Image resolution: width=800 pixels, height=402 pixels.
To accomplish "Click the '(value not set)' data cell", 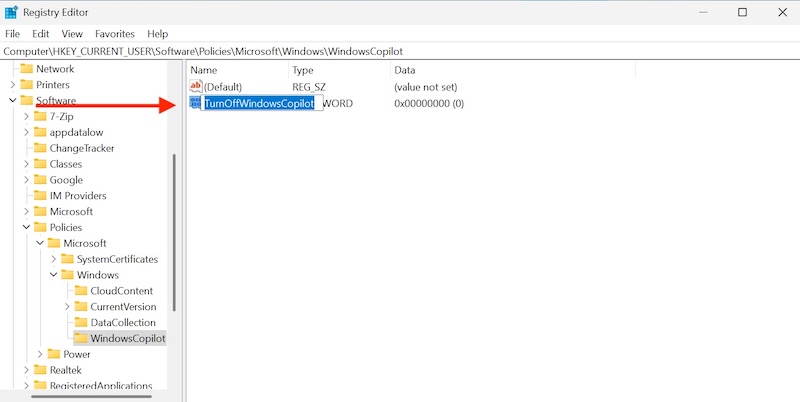I will pyautogui.click(x=426, y=87).
